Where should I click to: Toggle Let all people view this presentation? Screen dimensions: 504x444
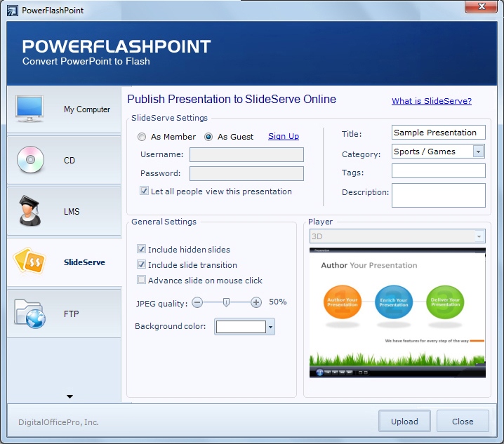pyautogui.click(x=145, y=191)
